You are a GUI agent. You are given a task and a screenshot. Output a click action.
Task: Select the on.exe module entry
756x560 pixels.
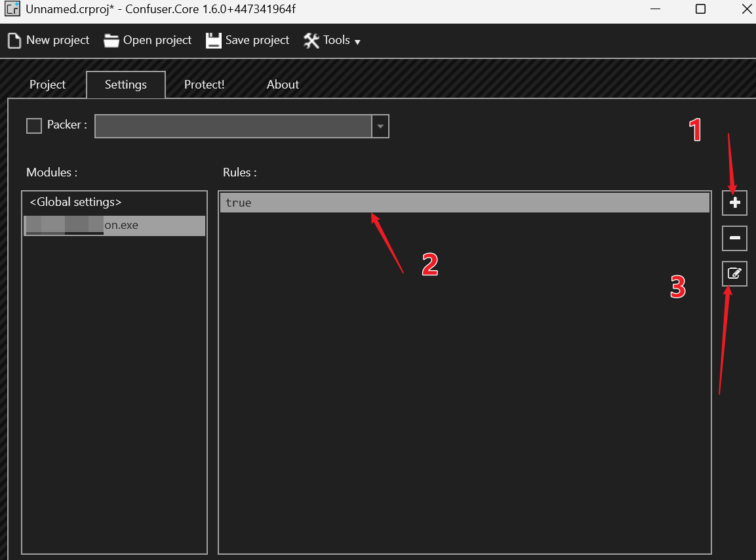tap(115, 226)
